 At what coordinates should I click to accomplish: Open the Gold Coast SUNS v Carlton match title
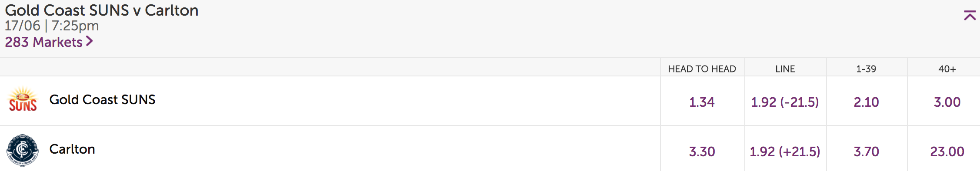pos(102,10)
